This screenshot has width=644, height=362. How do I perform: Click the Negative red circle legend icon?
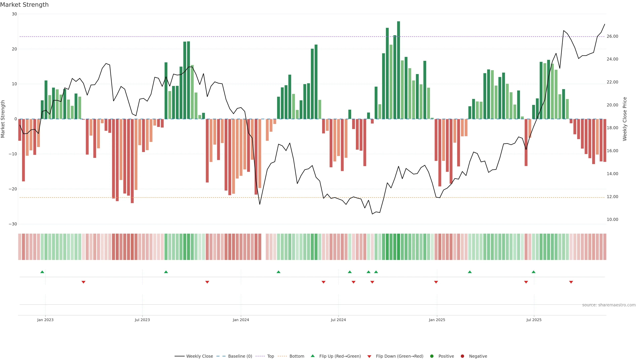click(462, 356)
